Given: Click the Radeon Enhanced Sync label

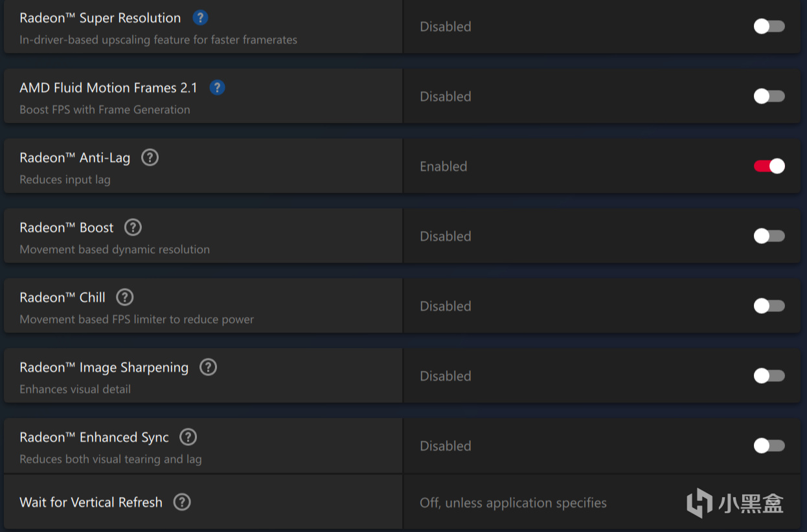Looking at the screenshot, I should click(x=94, y=438).
